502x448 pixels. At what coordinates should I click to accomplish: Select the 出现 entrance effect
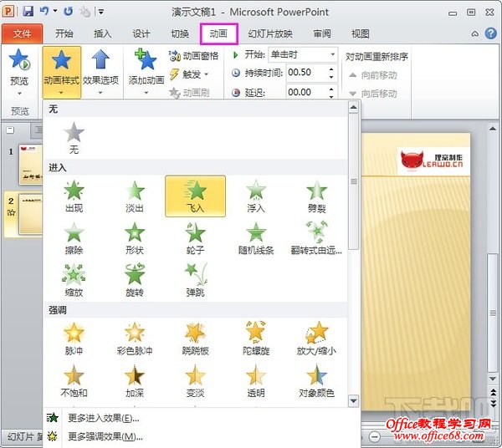(x=74, y=196)
